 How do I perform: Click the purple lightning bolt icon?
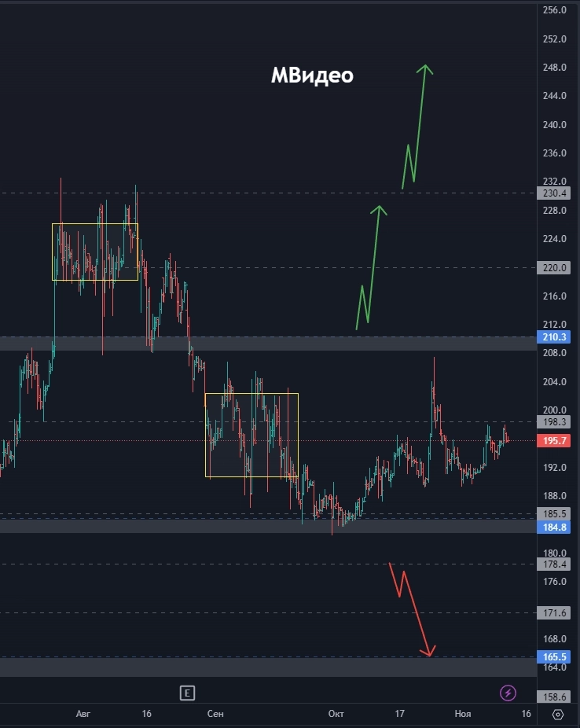pos(508,693)
